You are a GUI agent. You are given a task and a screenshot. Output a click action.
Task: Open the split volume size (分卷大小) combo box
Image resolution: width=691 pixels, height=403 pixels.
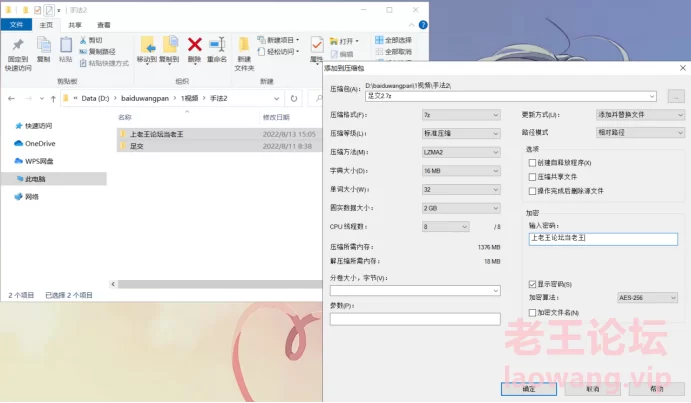(x=415, y=291)
